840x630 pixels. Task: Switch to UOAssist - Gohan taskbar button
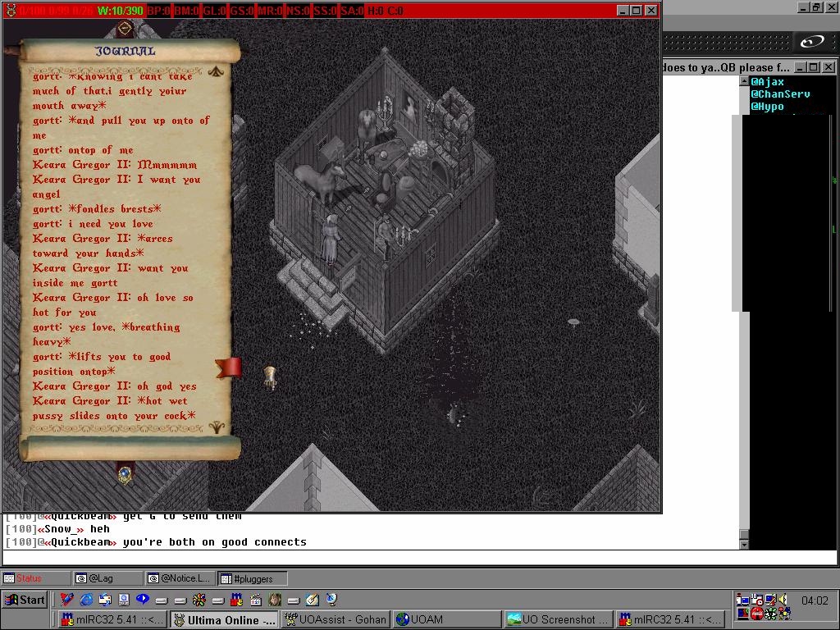336,620
